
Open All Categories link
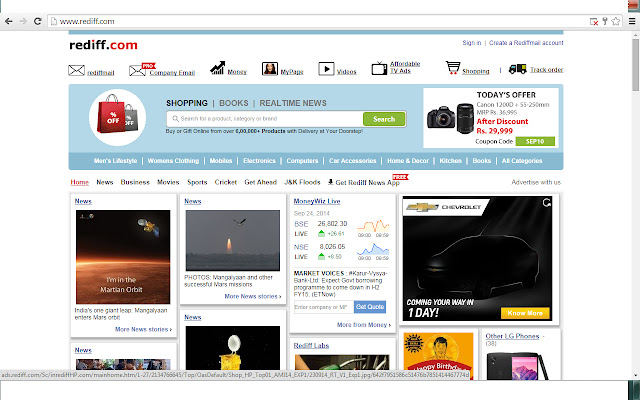point(522,161)
